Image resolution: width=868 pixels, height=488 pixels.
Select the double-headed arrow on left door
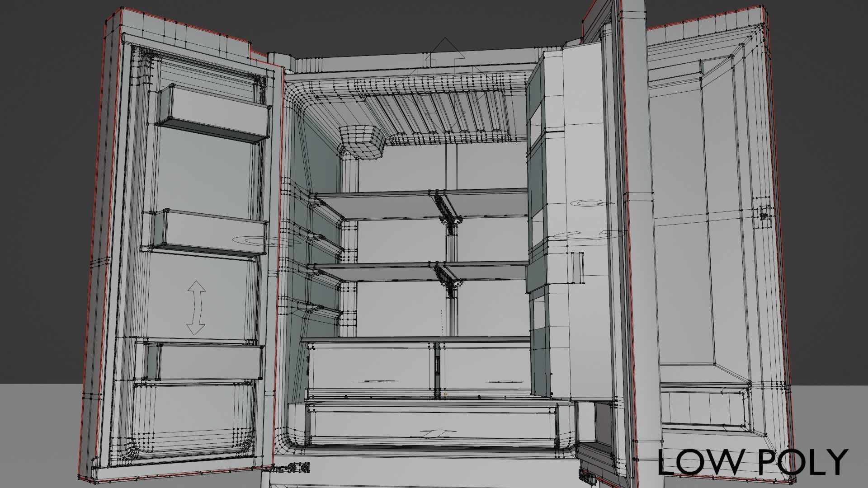coord(196,308)
